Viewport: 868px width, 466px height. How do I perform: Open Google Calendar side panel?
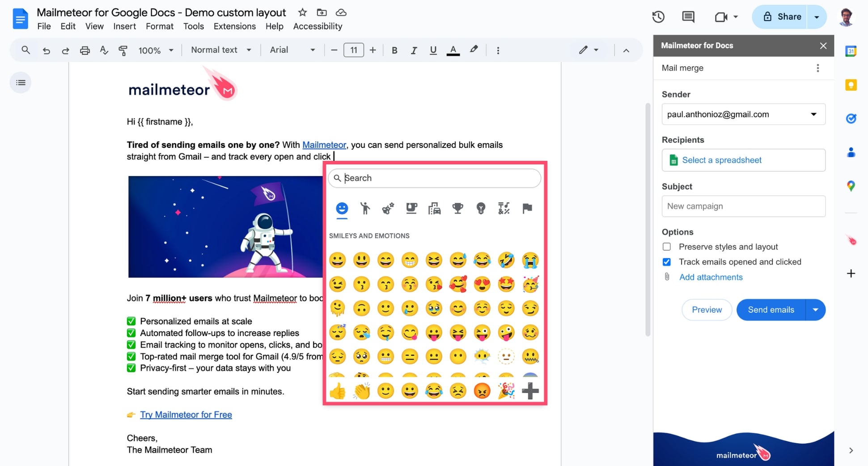coord(851,51)
